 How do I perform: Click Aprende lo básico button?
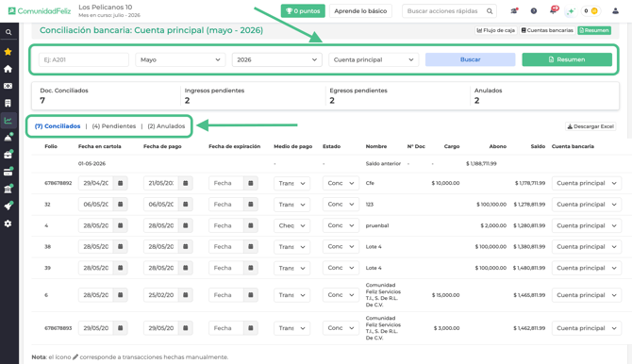tap(360, 11)
